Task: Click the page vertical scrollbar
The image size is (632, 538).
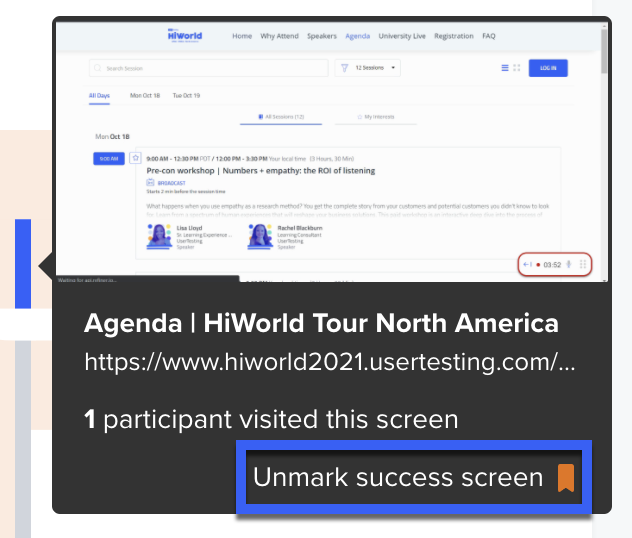Action: (604, 51)
